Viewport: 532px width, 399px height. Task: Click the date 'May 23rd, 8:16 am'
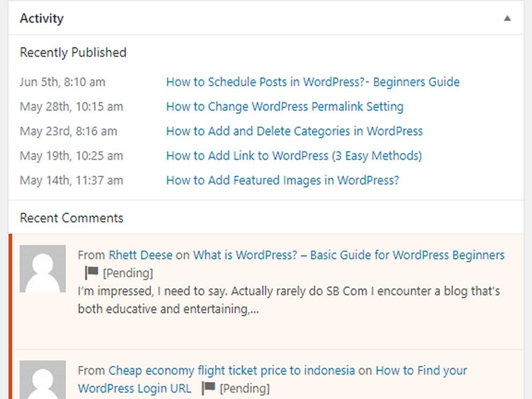tap(69, 131)
